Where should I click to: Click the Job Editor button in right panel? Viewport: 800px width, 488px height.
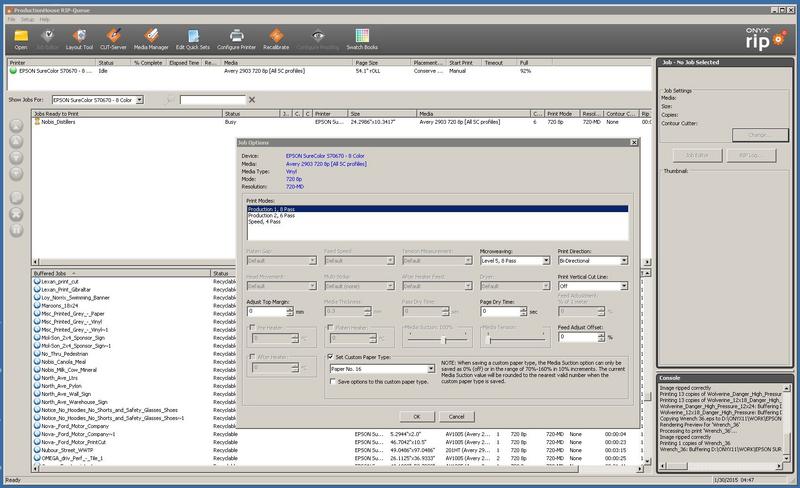(697, 155)
